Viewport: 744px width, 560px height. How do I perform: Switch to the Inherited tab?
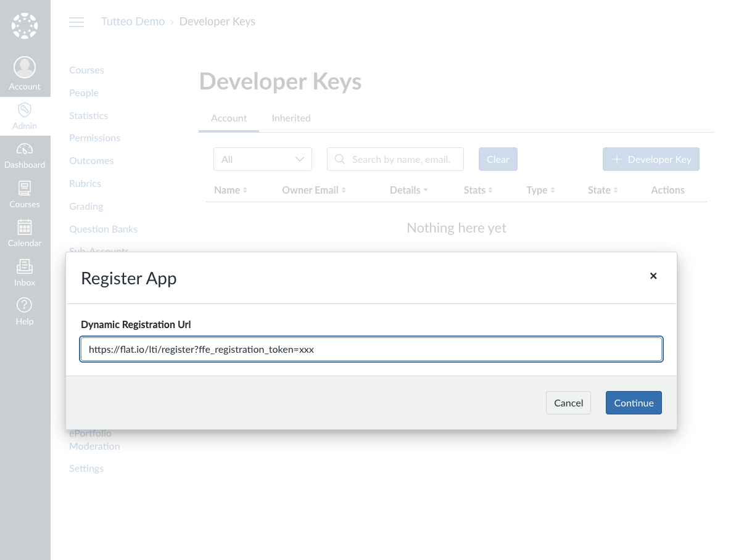[291, 118]
